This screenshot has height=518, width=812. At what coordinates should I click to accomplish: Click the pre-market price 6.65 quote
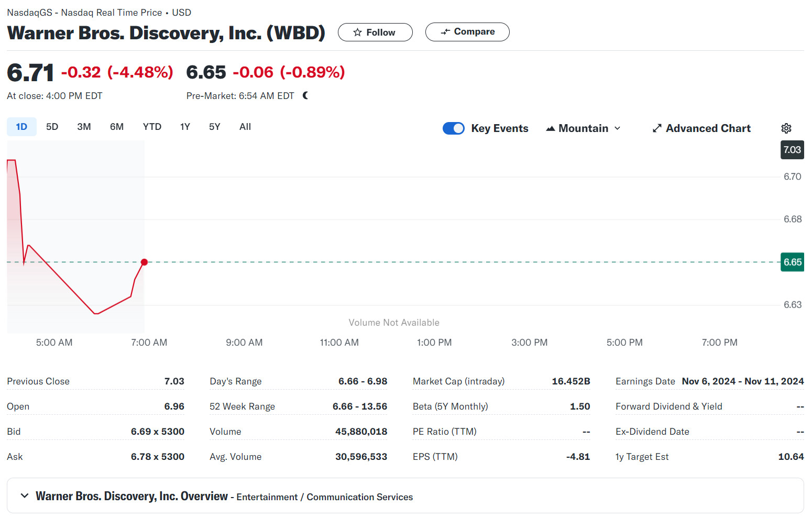tap(206, 72)
